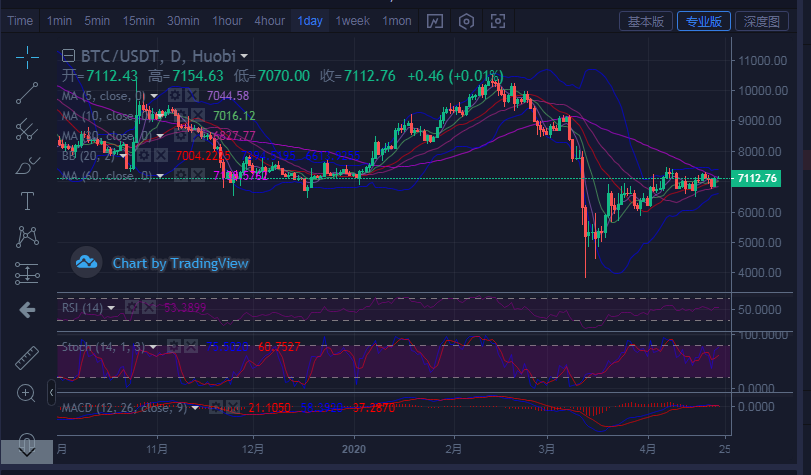Click the 深度图 depth chart button
This screenshot has width=811, height=475.
pos(762,21)
